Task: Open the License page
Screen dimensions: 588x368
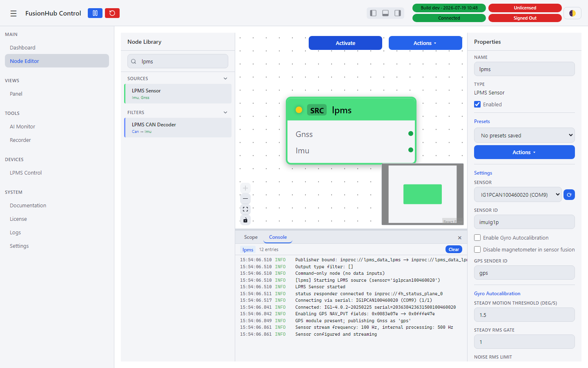Action: pyautogui.click(x=57, y=219)
